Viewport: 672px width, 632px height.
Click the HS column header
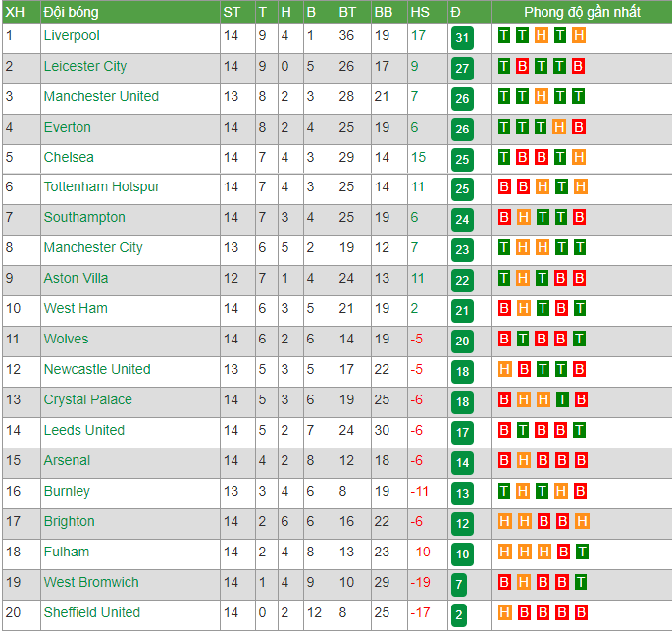point(420,12)
